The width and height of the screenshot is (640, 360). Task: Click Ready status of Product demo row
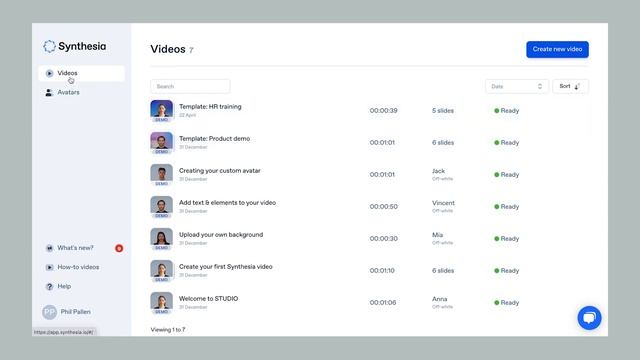(x=507, y=142)
